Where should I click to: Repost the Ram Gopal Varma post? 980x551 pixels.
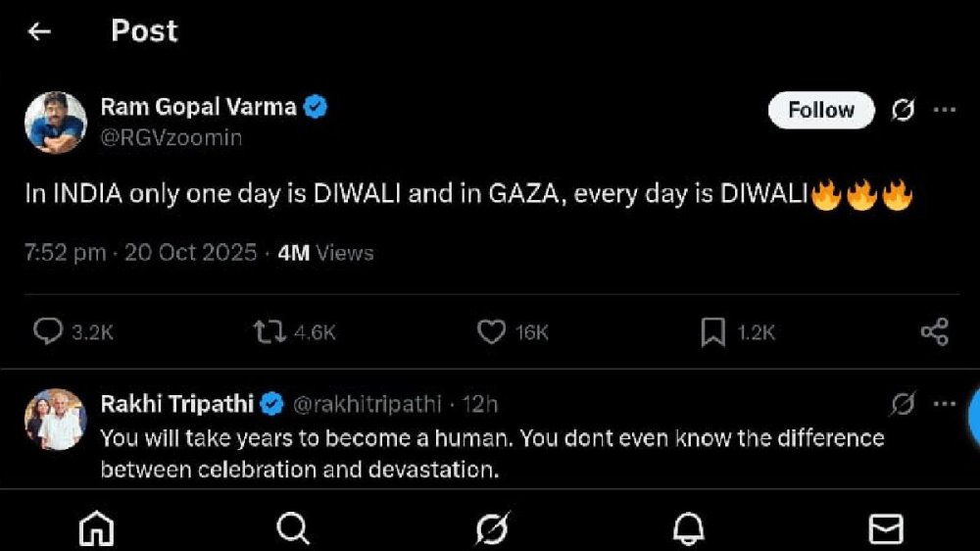coord(270,332)
